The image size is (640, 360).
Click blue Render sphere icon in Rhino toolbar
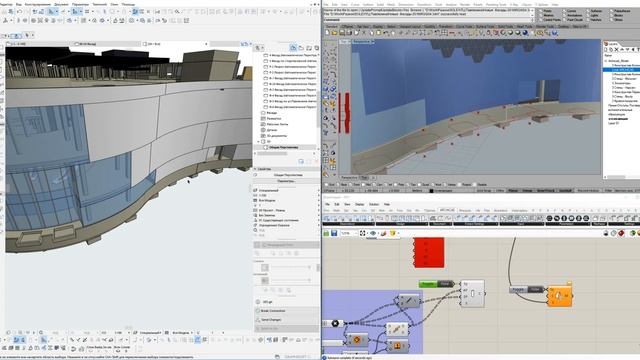coord(525,33)
